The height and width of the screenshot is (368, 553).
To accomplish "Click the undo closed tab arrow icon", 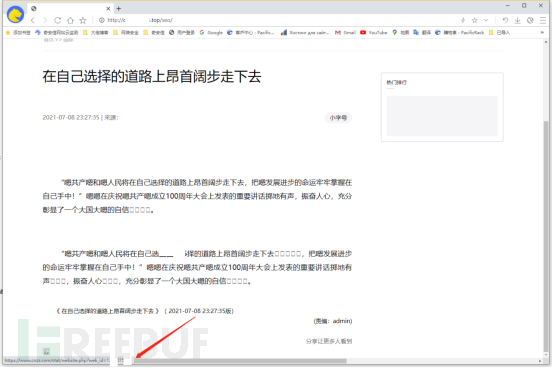I will pyautogui.click(x=505, y=20).
